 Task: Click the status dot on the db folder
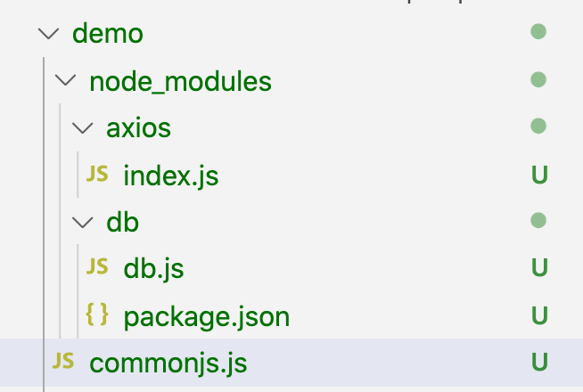[x=538, y=220]
